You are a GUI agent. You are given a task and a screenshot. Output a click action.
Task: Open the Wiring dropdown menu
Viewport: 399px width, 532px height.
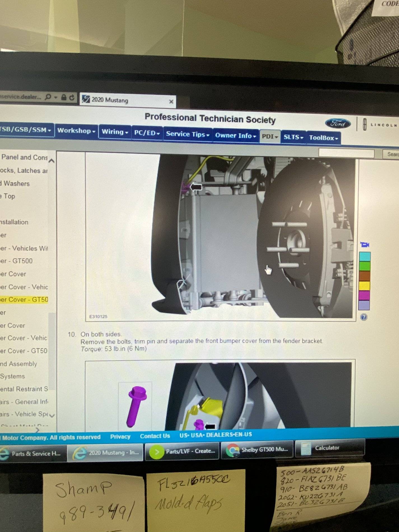click(115, 132)
